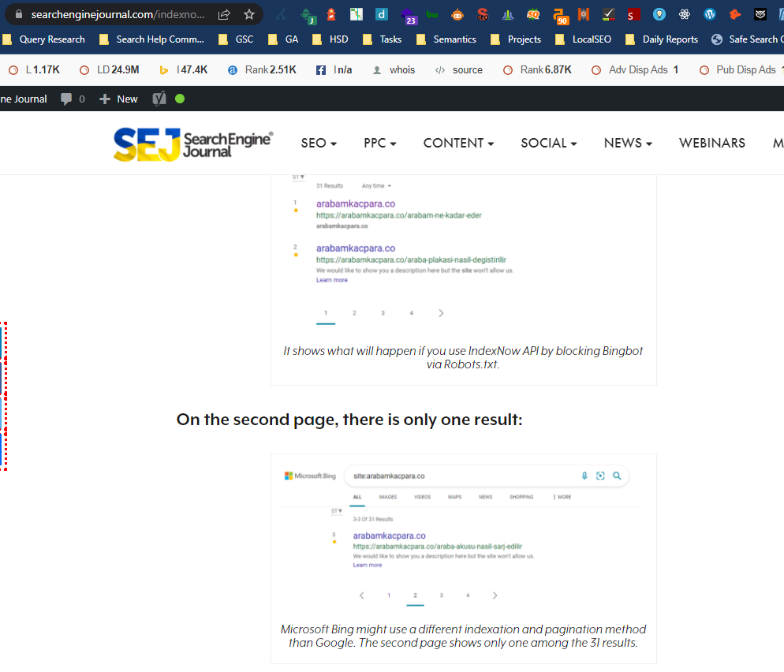Screen dimensions: 784x672
Task: Click the orange fox head extension icon
Action: click(735, 14)
